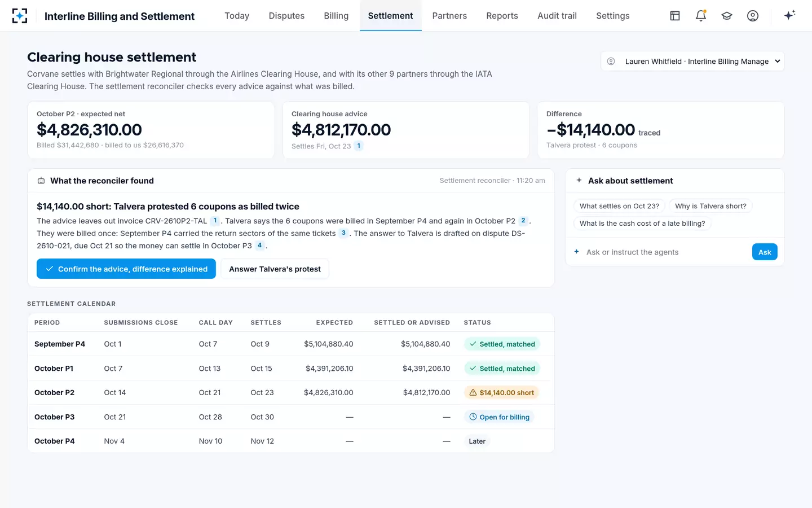Click the '$14,140.00 short' status badge
The width and height of the screenshot is (812, 508).
pos(501,392)
